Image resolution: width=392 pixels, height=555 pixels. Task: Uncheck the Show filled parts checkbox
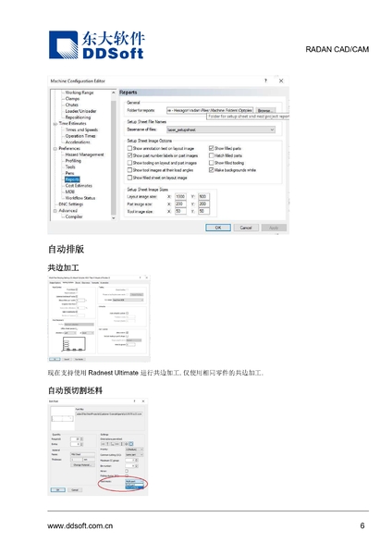211,148
